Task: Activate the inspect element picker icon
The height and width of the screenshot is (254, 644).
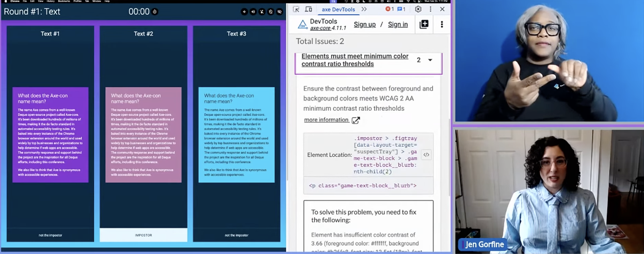Action: pyautogui.click(x=296, y=9)
